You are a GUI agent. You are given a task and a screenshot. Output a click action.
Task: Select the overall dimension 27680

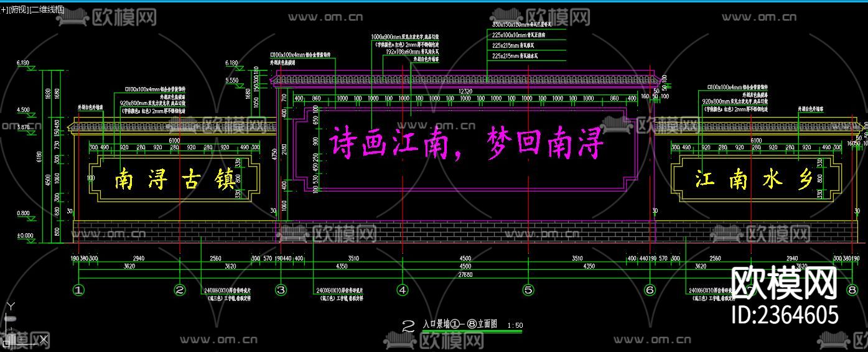click(x=465, y=274)
